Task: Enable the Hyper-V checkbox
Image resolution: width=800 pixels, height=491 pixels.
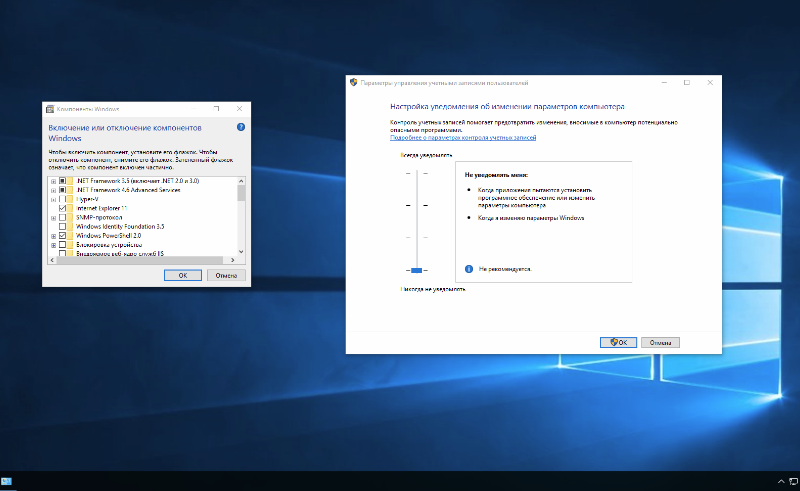Action: coord(62,199)
